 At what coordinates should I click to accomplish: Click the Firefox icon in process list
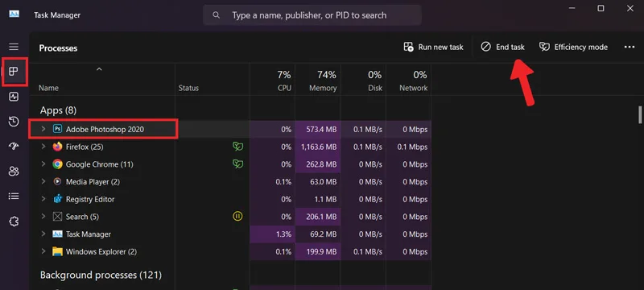(57, 147)
